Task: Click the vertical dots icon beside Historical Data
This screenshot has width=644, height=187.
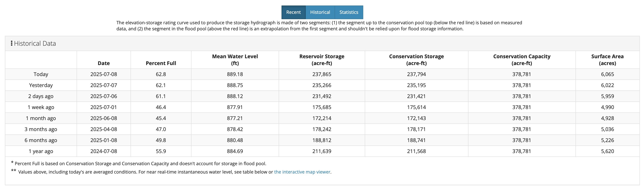Action: (x=12, y=43)
